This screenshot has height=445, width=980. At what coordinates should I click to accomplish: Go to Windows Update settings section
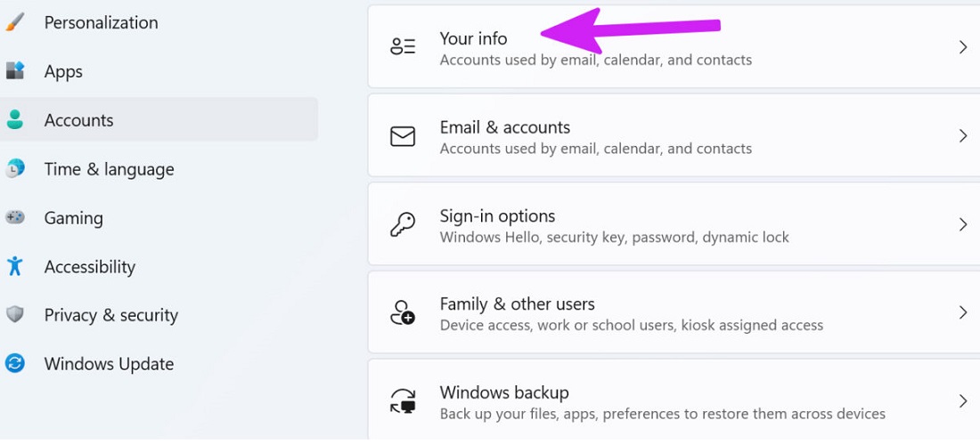[109, 363]
